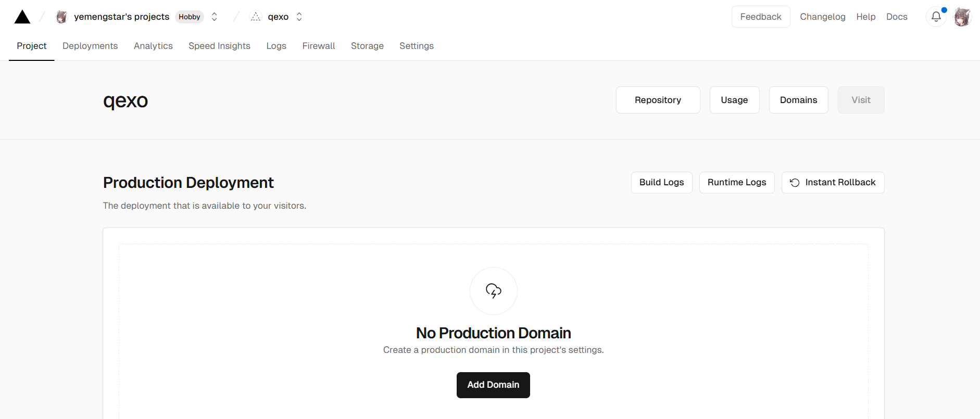Viewport: 980px width, 419px height.
Task: Expand the qexo project switcher
Action: (299, 17)
